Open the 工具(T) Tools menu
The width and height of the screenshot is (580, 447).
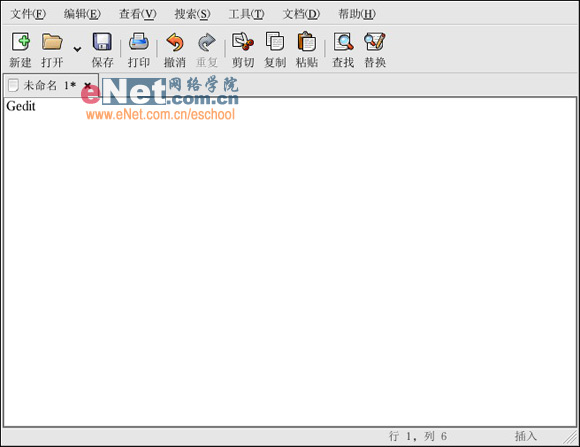pos(246,14)
